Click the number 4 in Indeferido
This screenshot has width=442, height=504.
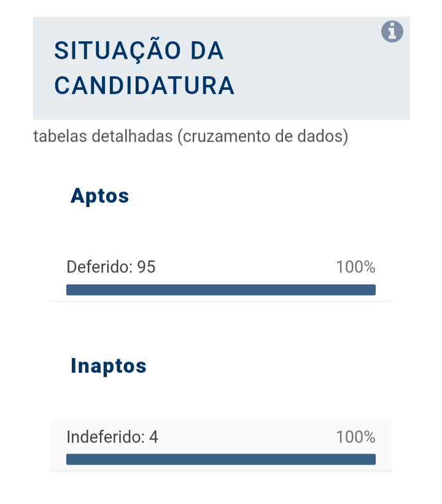point(153,437)
